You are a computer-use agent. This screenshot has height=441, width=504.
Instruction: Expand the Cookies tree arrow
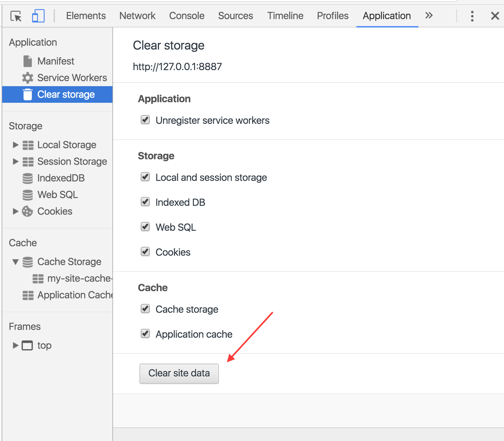[15, 211]
